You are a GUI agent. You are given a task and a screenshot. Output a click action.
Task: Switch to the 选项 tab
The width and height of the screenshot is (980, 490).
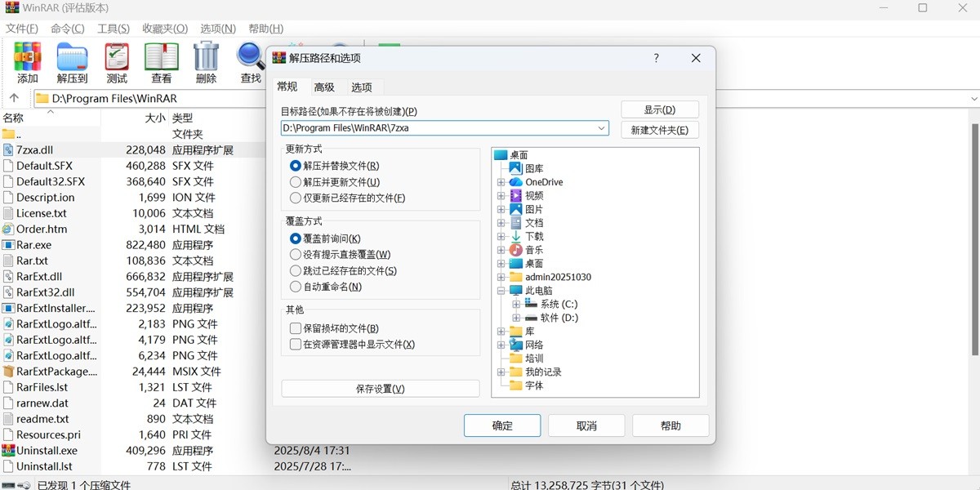362,87
